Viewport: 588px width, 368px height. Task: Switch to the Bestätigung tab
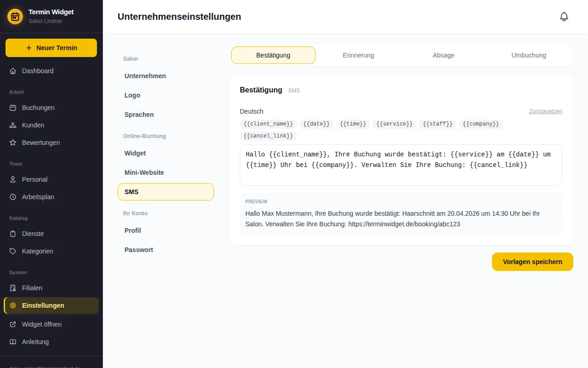(273, 55)
